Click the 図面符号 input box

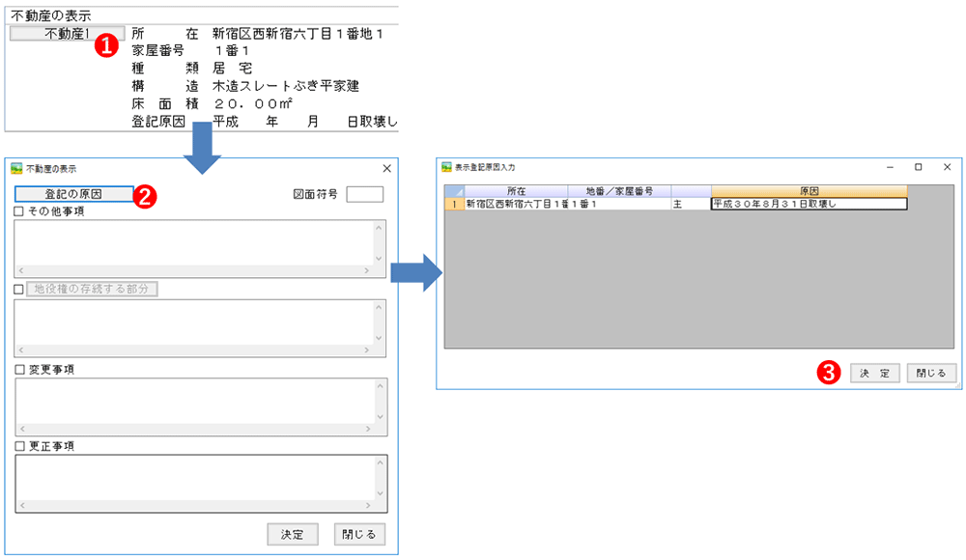364,194
